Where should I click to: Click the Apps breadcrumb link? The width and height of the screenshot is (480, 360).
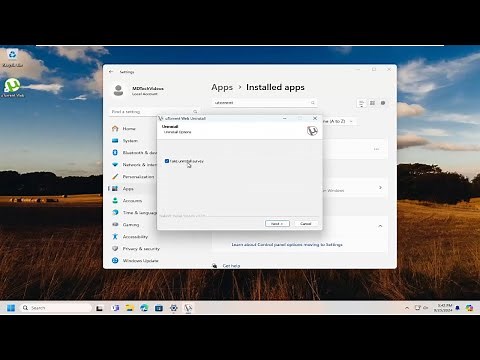(222, 87)
